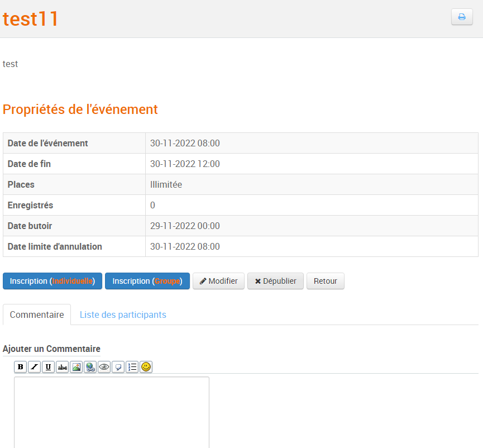Apply Underline formatting
Screen dimensions: 483x448
click(48, 366)
